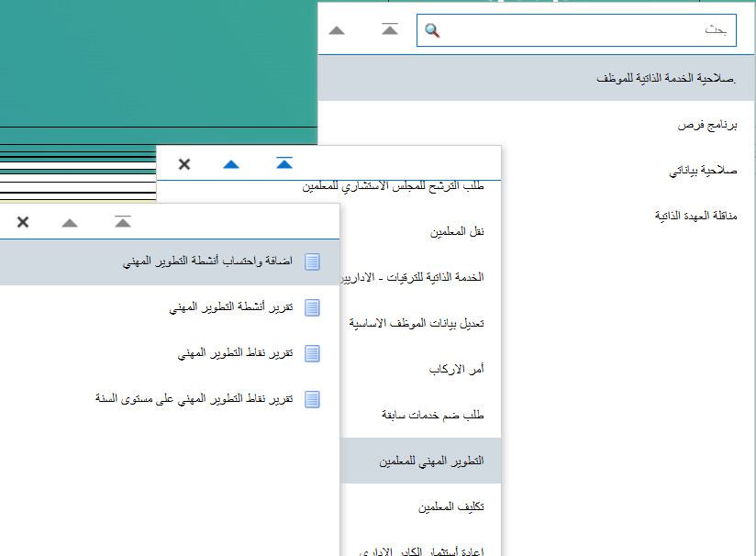Click the gray up-arrow in front submenu

point(70,222)
